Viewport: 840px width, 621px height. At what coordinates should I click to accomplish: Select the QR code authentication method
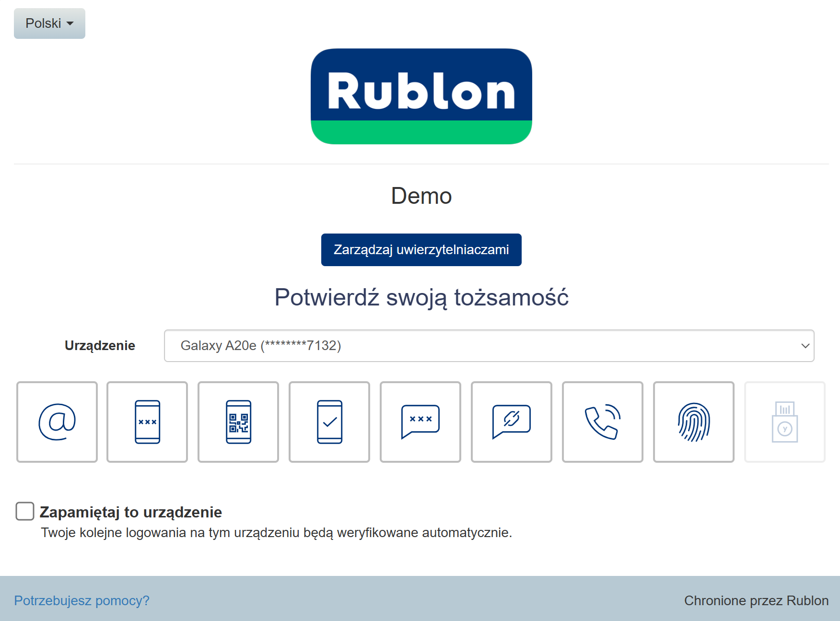[x=238, y=422]
